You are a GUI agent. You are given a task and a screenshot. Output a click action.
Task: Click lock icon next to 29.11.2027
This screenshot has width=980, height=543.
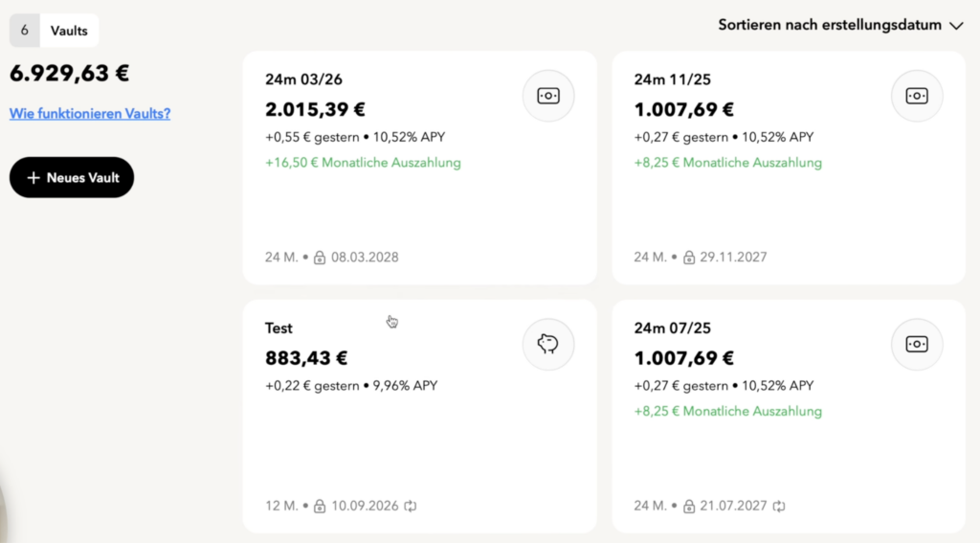689,257
